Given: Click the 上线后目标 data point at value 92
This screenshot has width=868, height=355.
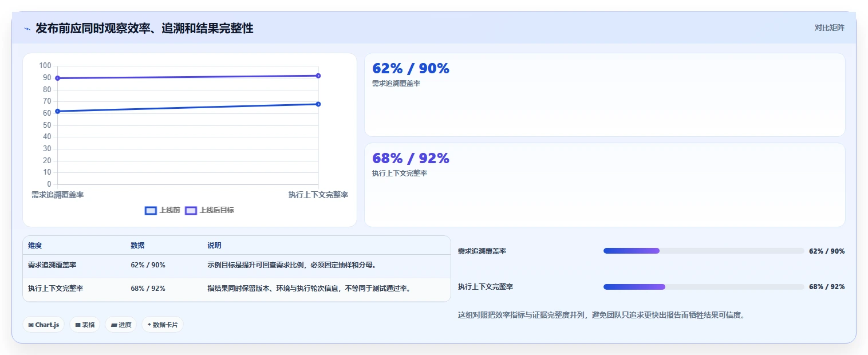Looking at the screenshot, I should point(318,76).
